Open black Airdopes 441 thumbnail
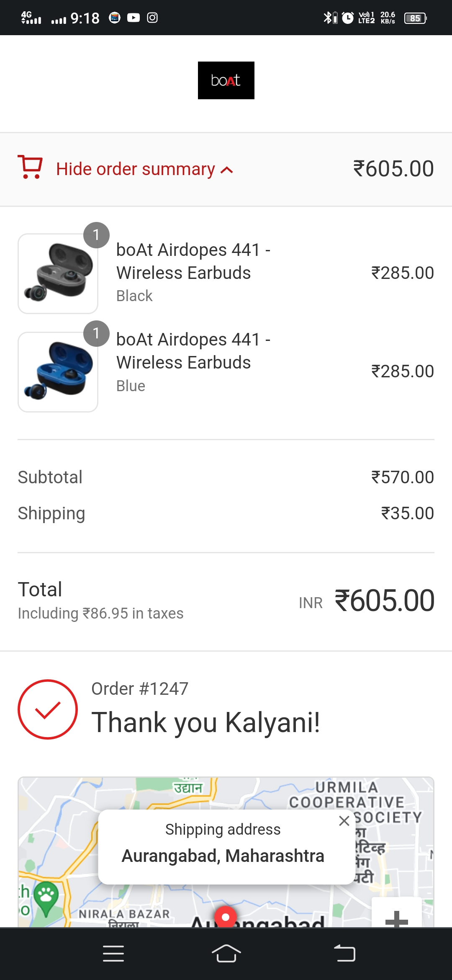 [58, 274]
